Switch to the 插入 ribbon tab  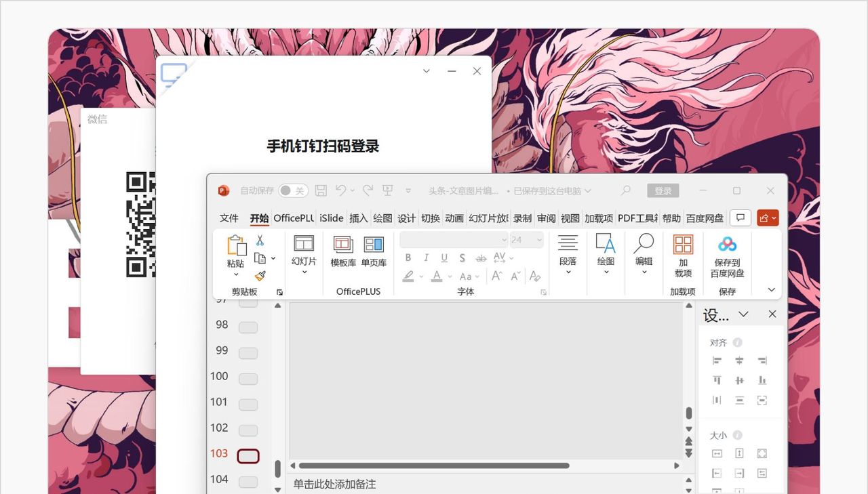(x=358, y=218)
